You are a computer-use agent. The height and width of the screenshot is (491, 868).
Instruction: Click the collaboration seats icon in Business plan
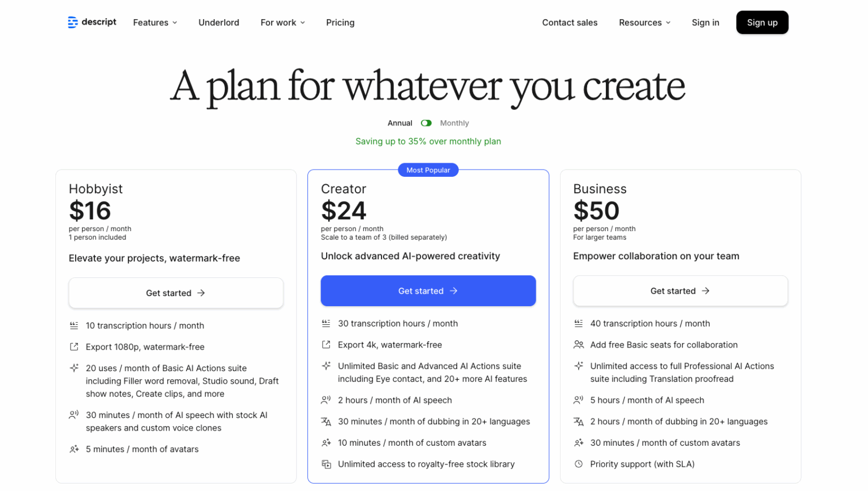(x=579, y=345)
